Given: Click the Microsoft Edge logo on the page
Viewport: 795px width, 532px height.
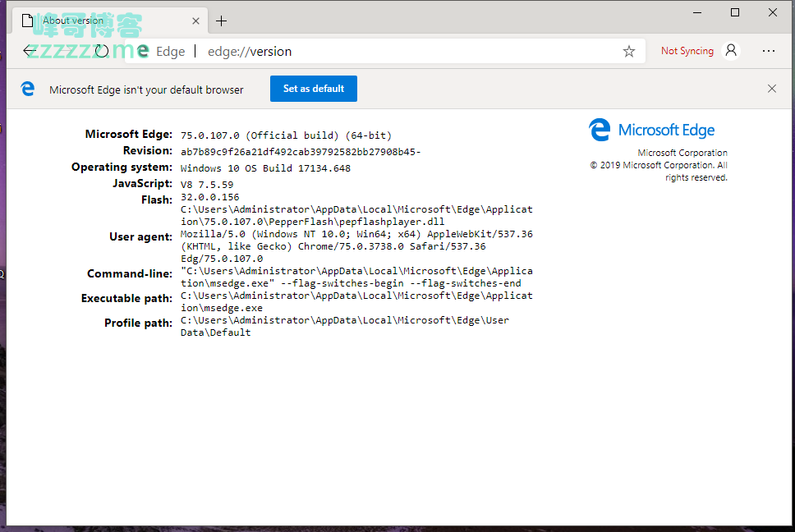Looking at the screenshot, I should click(651, 131).
